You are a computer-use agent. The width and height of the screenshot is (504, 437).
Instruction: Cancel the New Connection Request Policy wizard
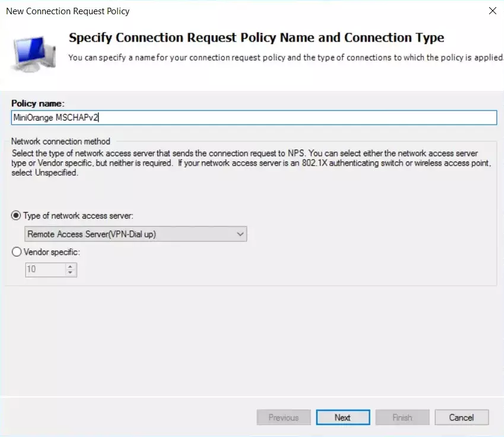[x=462, y=417]
